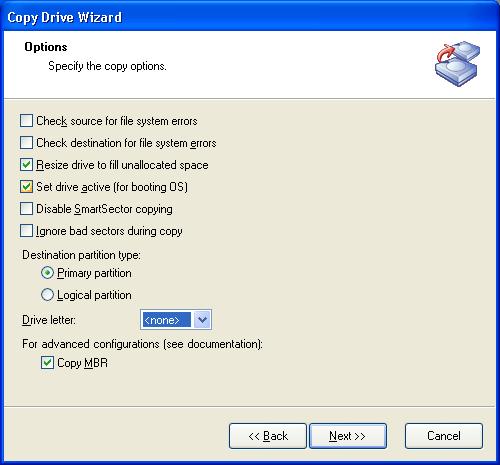The width and height of the screenshot is (500, 465).
Task: Uncheck Set drive active for booting OS
Action: point(26,187)
